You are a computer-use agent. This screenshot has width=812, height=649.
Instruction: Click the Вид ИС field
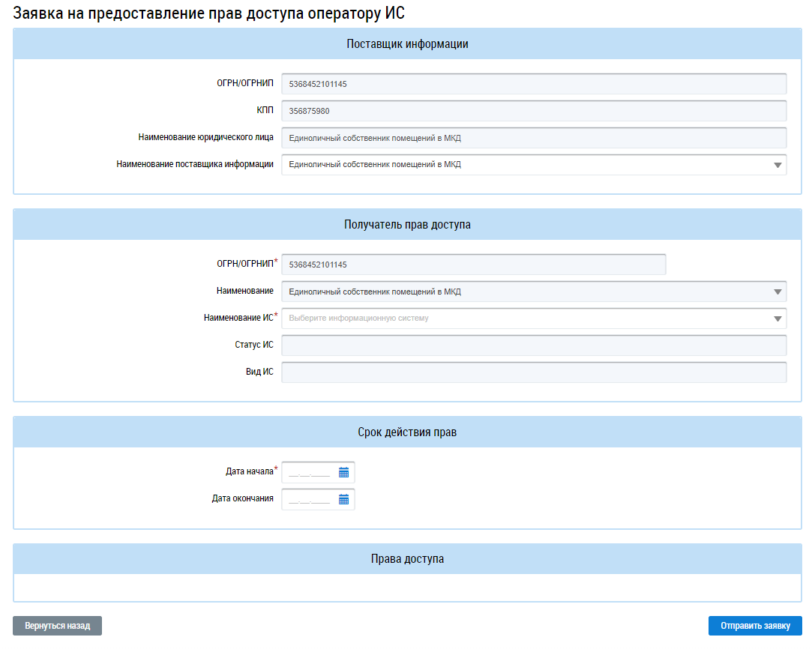point(533,372)
